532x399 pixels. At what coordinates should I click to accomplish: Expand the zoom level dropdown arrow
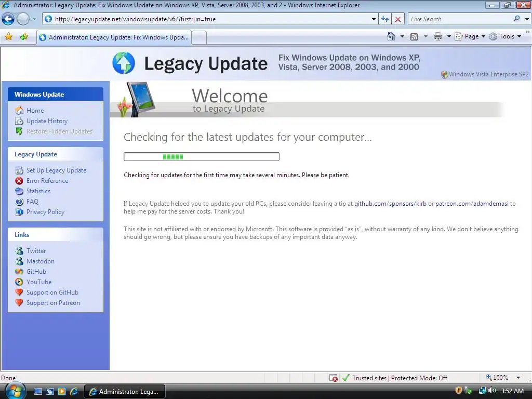[518, 378]
